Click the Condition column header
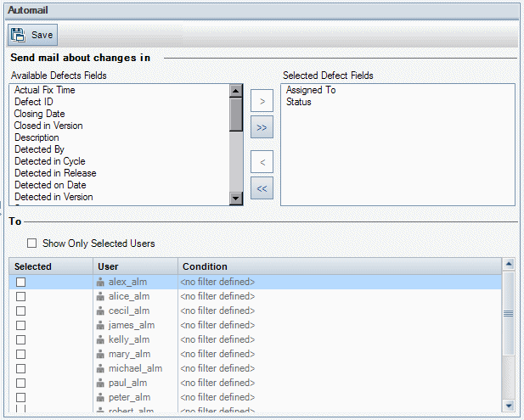 pyautogui.click(x=205, y=266)
